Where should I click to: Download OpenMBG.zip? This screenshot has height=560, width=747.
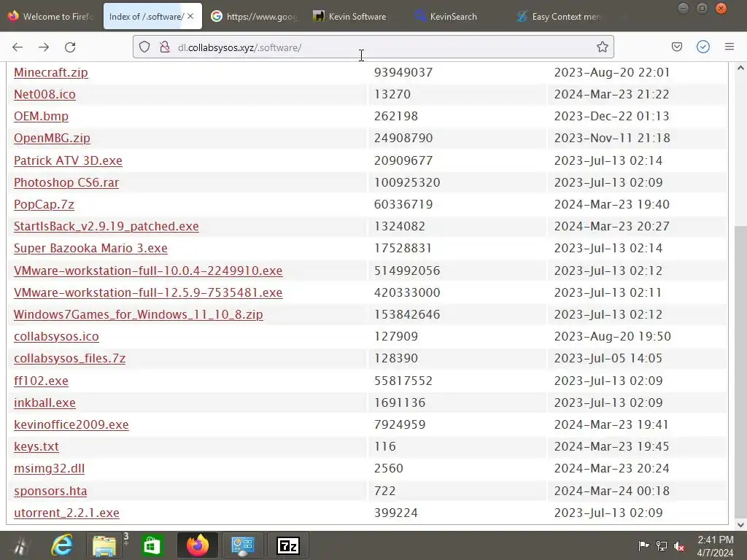52,138
